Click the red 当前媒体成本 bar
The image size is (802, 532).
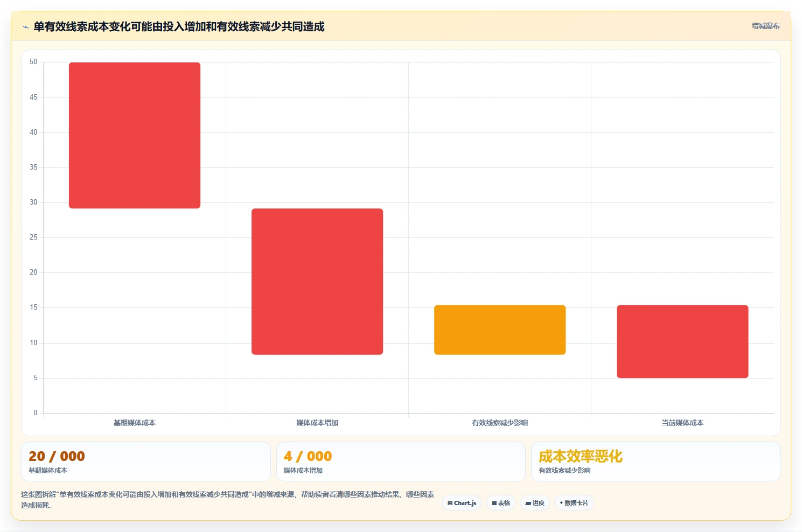click(x=682, y=341)
